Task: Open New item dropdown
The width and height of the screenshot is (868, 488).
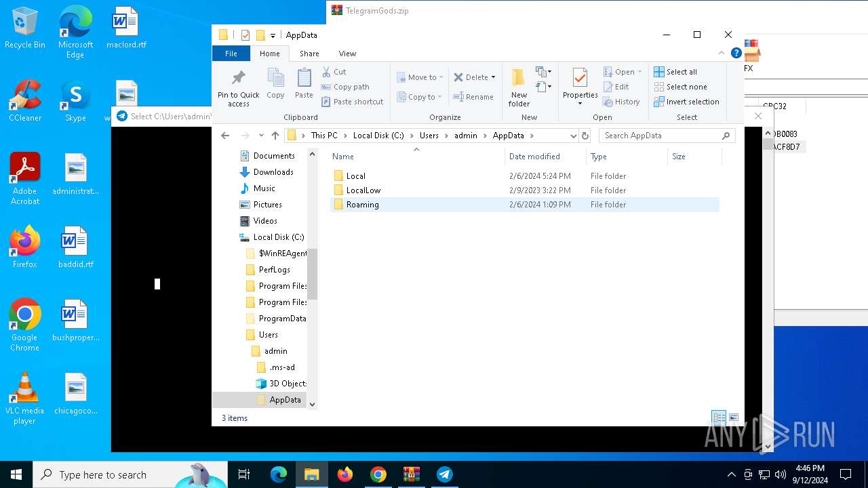Action: (543, 71)
